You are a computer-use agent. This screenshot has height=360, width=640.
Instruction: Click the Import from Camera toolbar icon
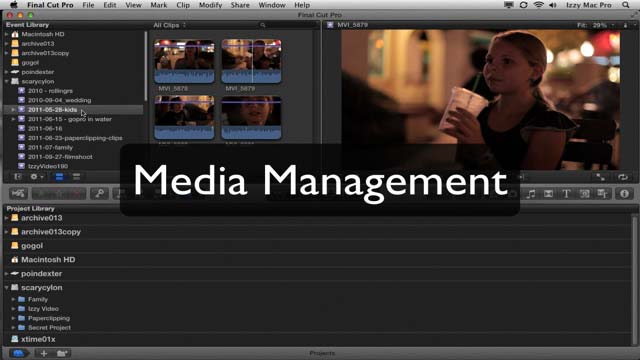18,193
